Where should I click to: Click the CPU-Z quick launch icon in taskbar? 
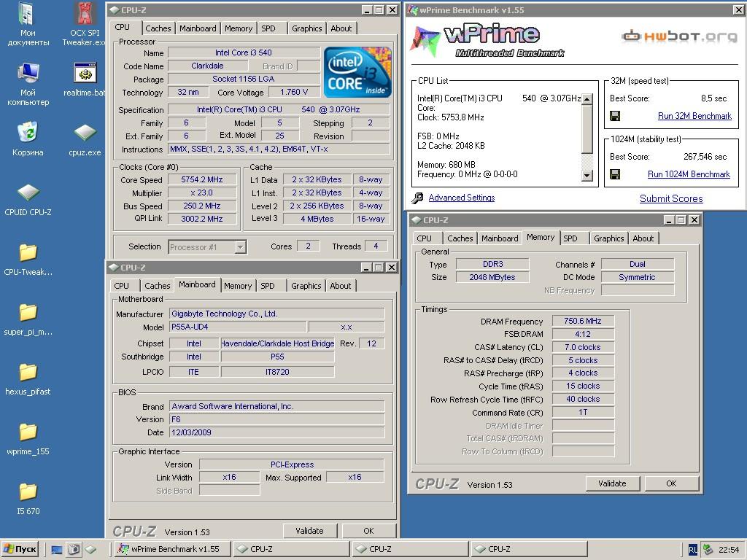click(90, 550)
